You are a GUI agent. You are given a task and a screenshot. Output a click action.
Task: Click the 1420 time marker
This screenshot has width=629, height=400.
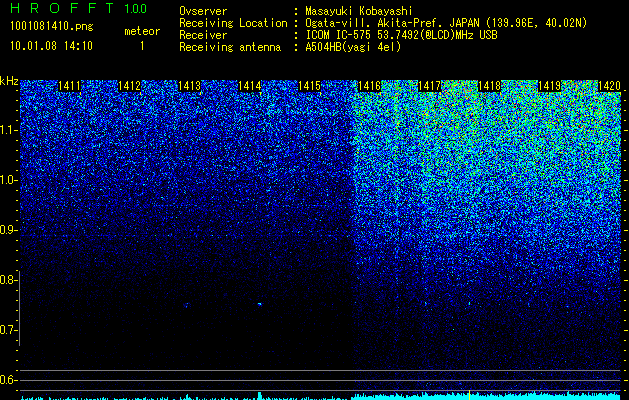tap(609, 86)
